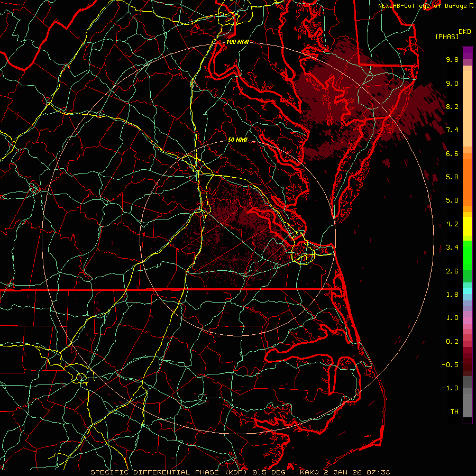Click the KAKQ radar site identifier

[309, 472]
